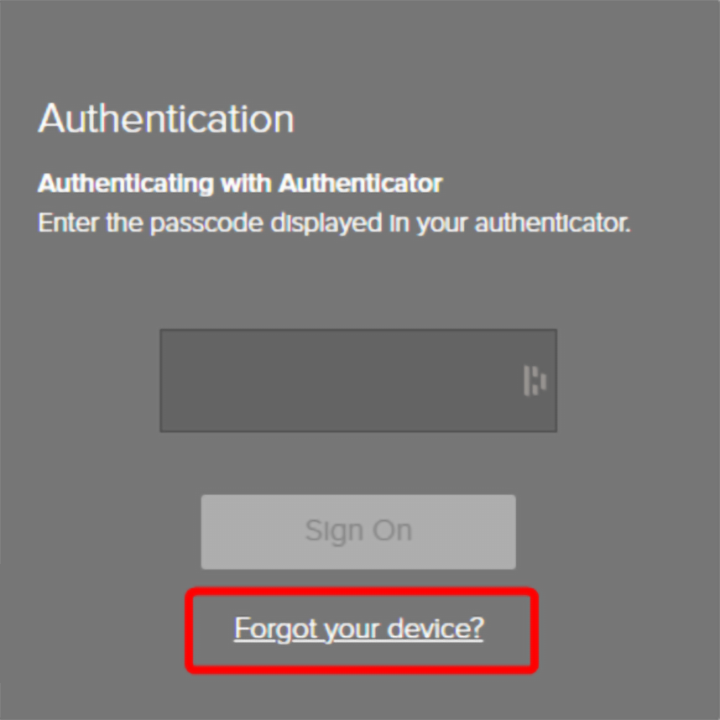Open the "Forgot your device?" link
720x720 pixels.
point(359,629)
